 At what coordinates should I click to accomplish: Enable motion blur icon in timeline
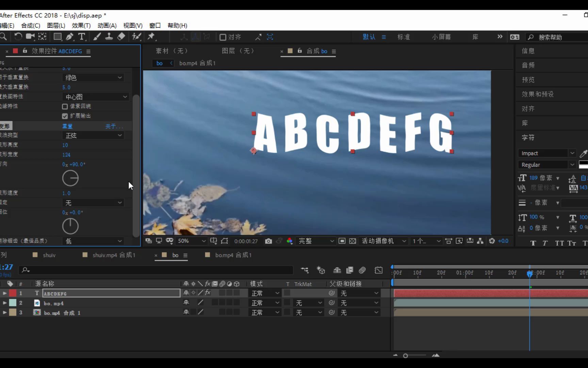[362, 270]
